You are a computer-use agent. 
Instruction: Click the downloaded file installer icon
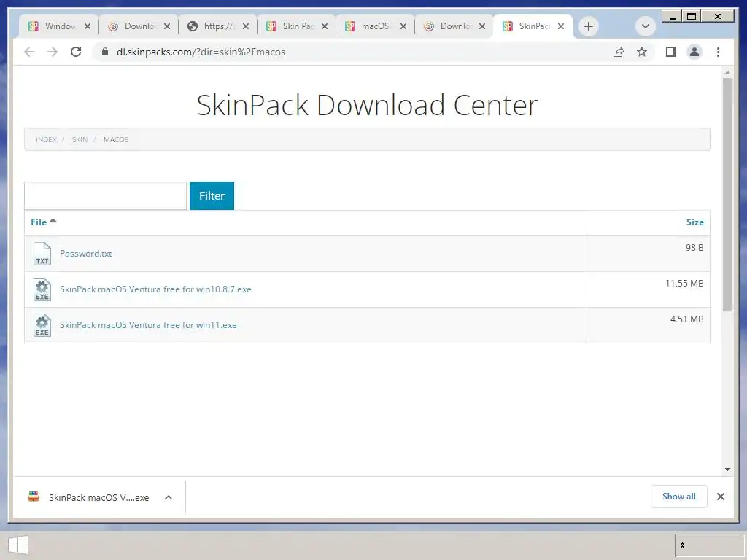coord(34,497)
